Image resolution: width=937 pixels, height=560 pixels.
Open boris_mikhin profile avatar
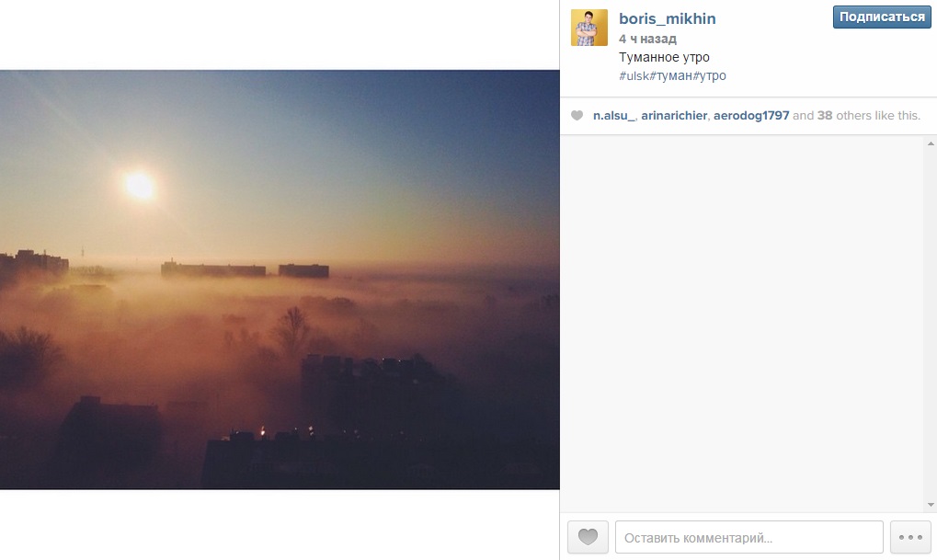[x=588, y=28]
